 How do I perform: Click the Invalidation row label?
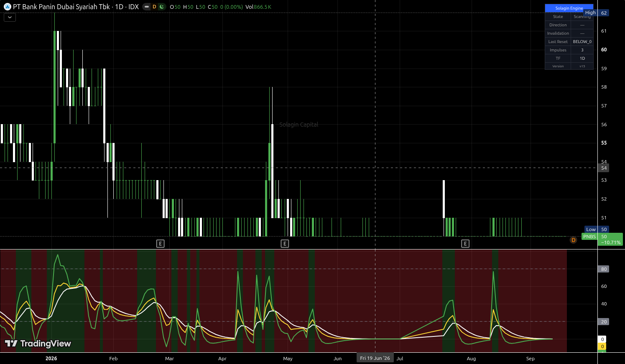click(x=558, y=33)
